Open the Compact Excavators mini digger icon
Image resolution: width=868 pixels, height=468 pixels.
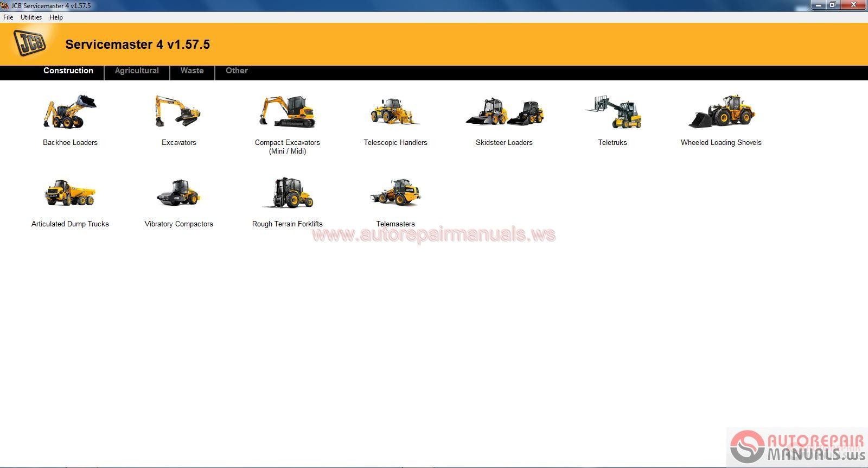pyautogui.click(x=287, y=111)
